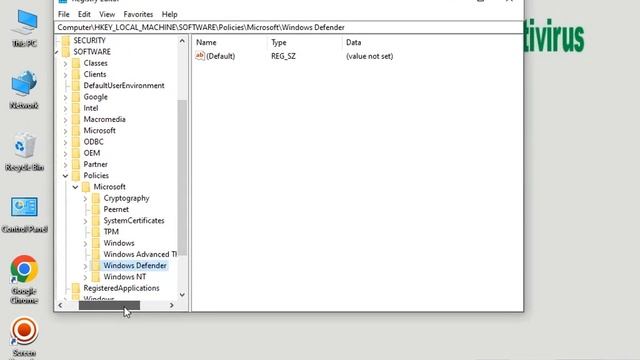The height and width of the screenshot is (360, 640).
Task: Click ODBC key folder icon
Action: tap(76, 142)
